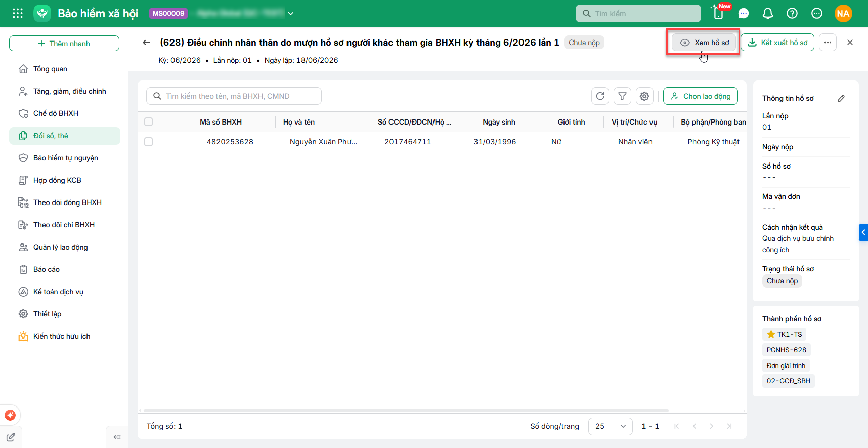
Task: Open the help question mark icon
Action: pyautogui.click(x=792, y=14)
